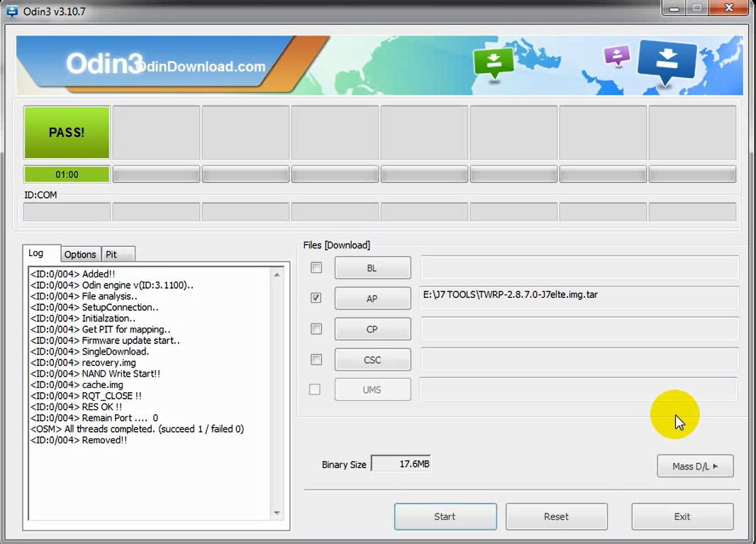Click the purple download icon in banner
The image size is (756, 544).
[617, 55]
